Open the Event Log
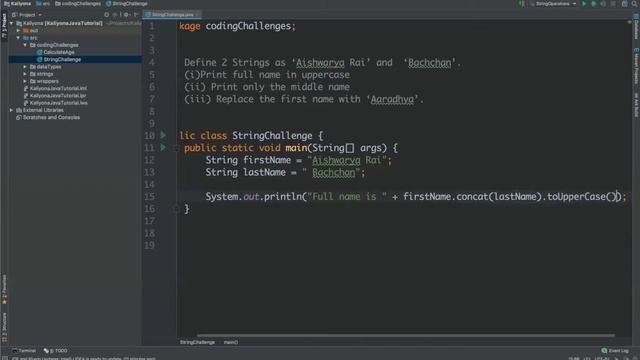640x360 pixels. point(615,351)
